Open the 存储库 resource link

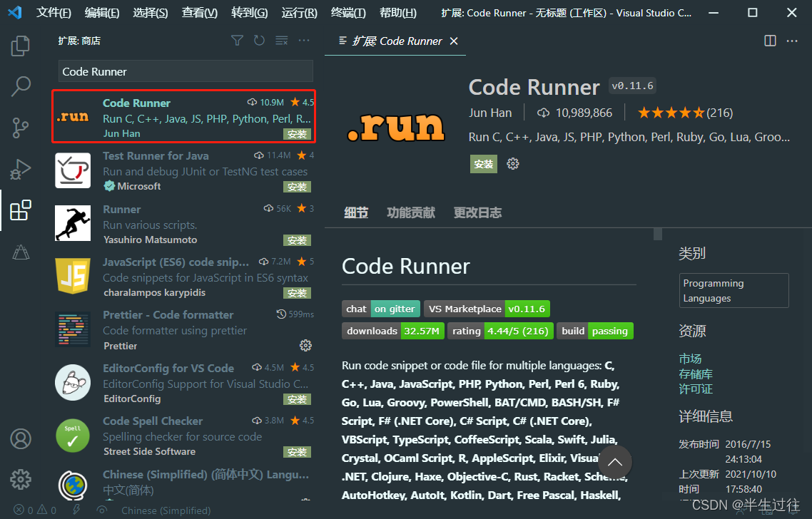[696, 374]
